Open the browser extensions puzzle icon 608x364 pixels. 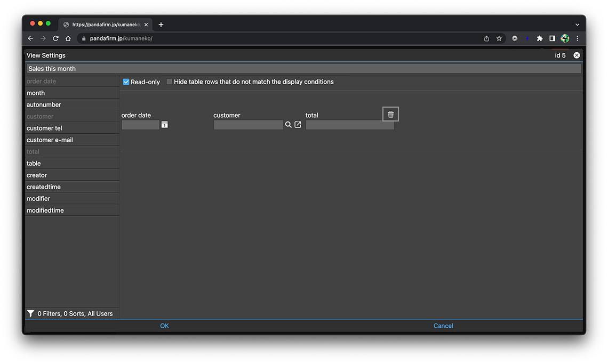pyautogui.click(x=540, y=38)
